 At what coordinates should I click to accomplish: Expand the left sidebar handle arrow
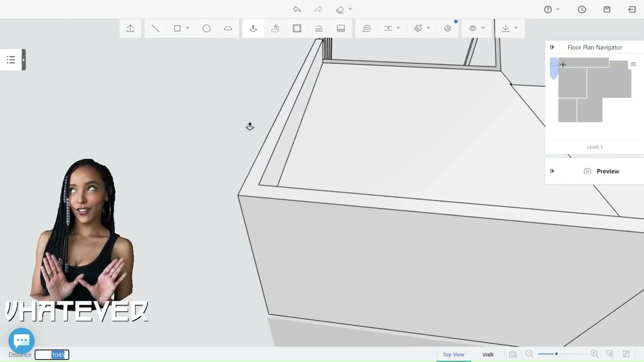(24, 60)
